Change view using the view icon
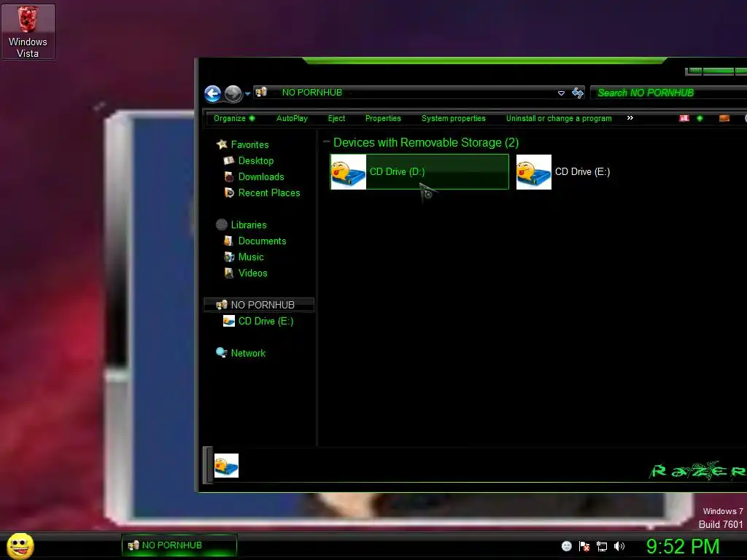Image resolution: width=747 pixels, height=560 pixels. (684, 118)
